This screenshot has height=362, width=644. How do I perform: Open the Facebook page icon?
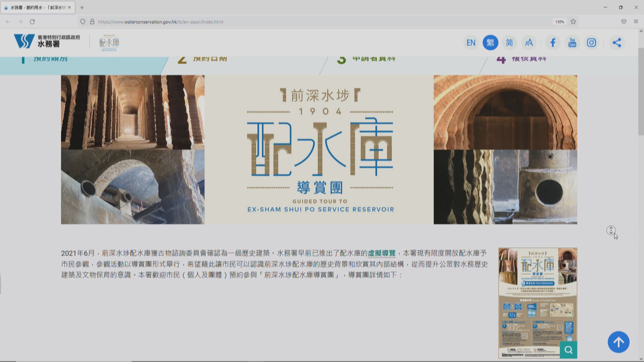point(553,43)
